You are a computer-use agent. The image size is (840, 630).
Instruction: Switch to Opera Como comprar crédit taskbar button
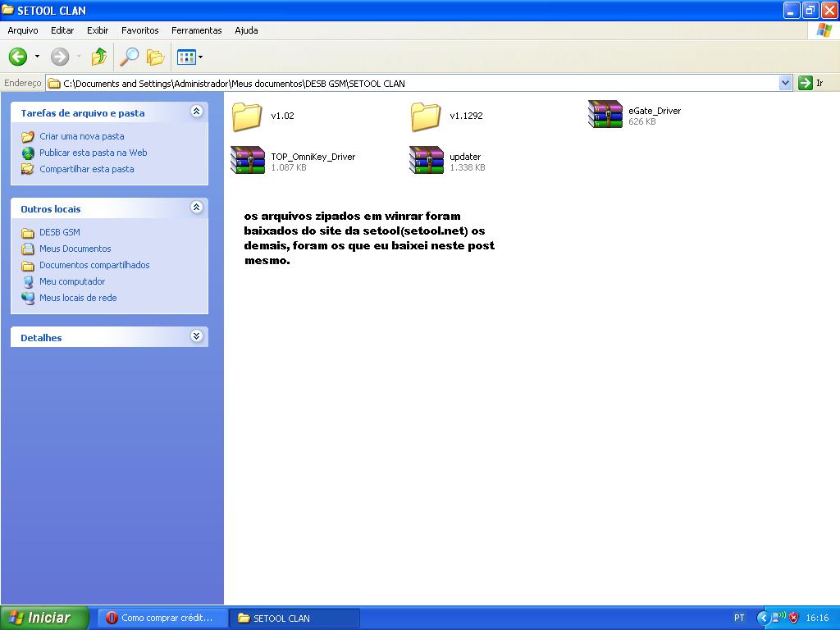[162, 618]
